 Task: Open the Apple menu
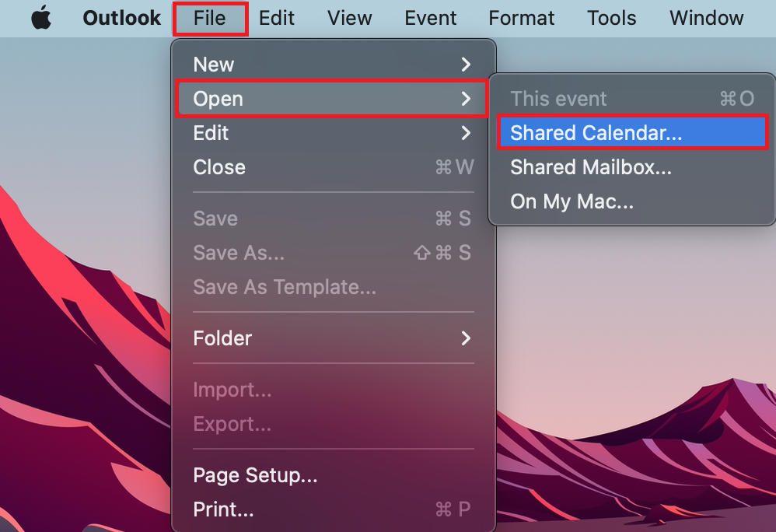pyautogui.click(x=41, y=18)
